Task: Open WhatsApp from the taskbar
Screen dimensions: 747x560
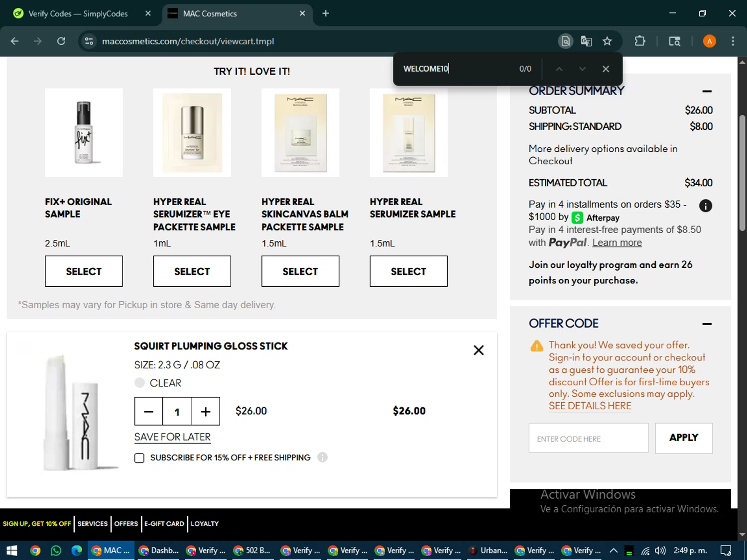Action: coord(56,551)
